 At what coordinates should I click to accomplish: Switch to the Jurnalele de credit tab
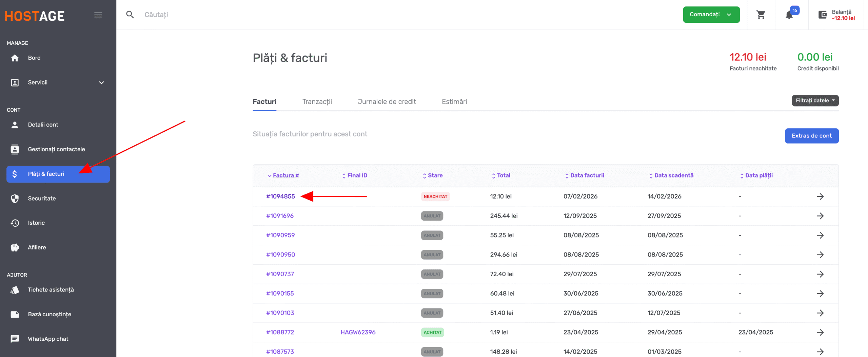tap(387, 101)
